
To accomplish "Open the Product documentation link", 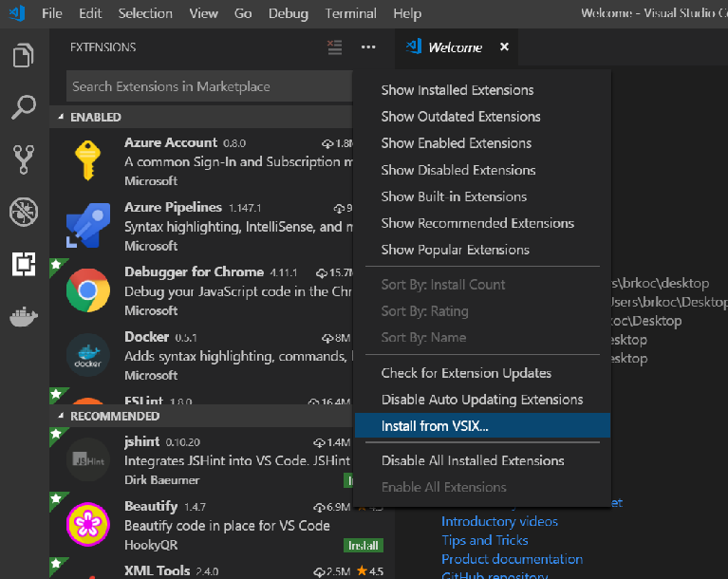I will pyautogui.click(x=513, y=559).
